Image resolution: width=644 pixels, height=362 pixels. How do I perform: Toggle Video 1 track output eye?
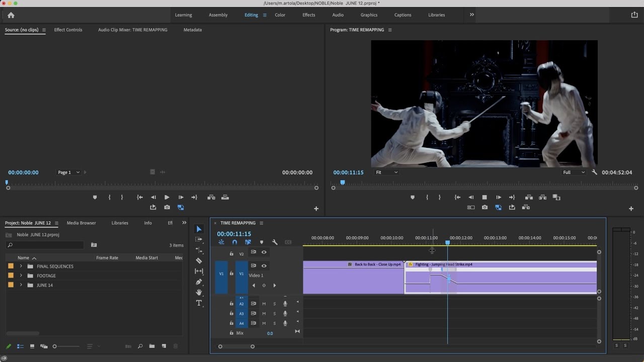pos(264,266)
